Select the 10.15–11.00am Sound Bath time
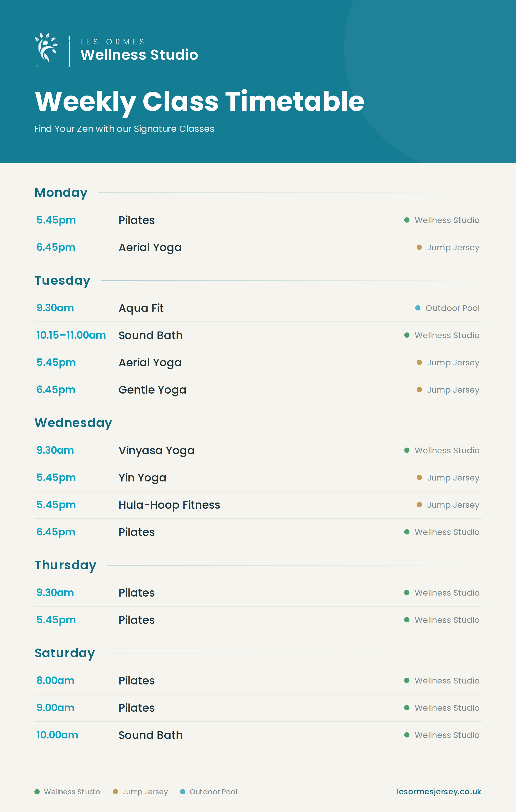The image size is (516, 812). 71,335
